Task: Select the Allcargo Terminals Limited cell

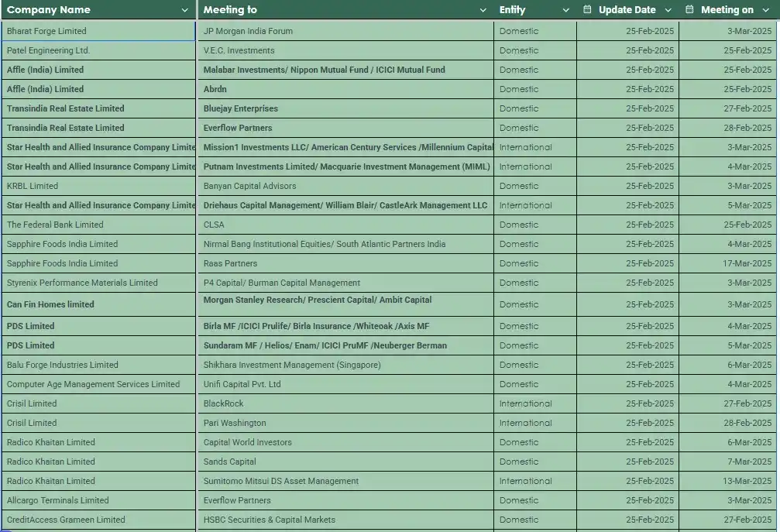Action: tap(98, 501)
